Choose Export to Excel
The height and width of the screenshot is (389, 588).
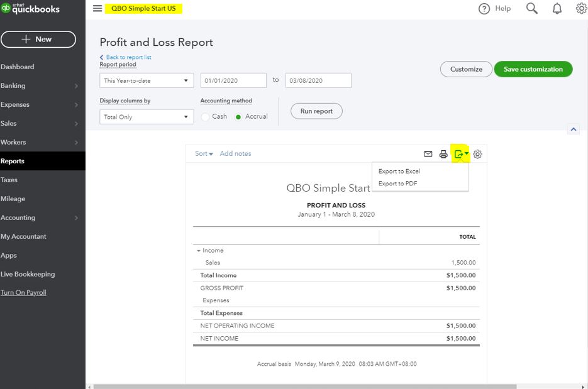(399, 172)
